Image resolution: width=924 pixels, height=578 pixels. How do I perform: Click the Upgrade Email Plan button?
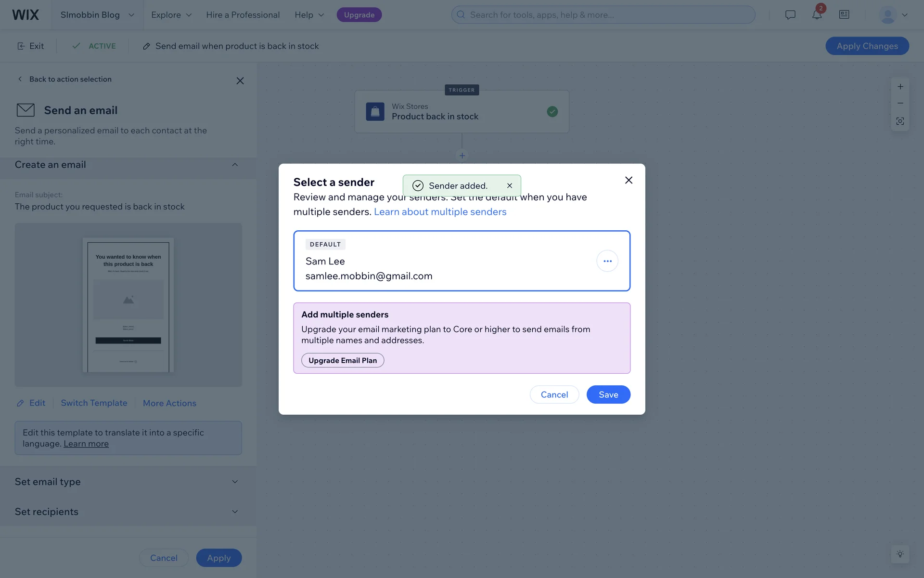[343, 360]
